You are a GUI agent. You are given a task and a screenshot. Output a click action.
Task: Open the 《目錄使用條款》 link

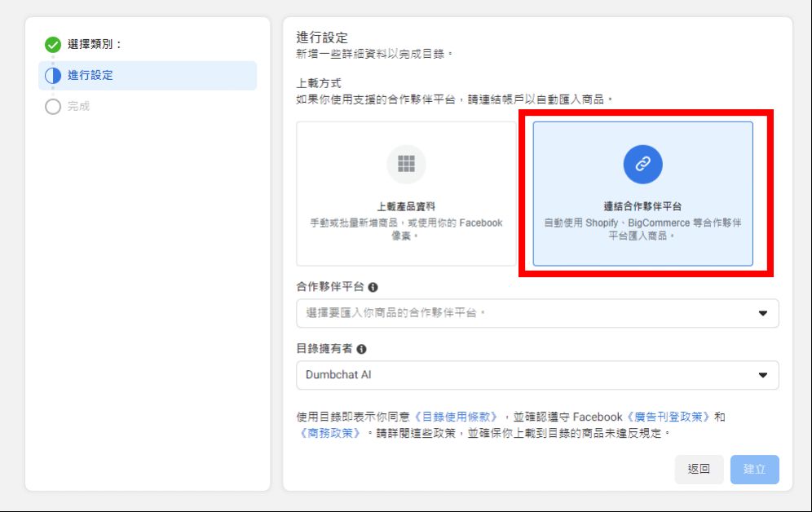tap(457, 417)
